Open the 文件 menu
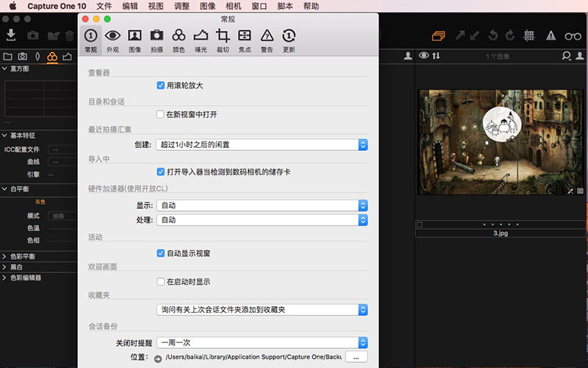 (104, 6)
